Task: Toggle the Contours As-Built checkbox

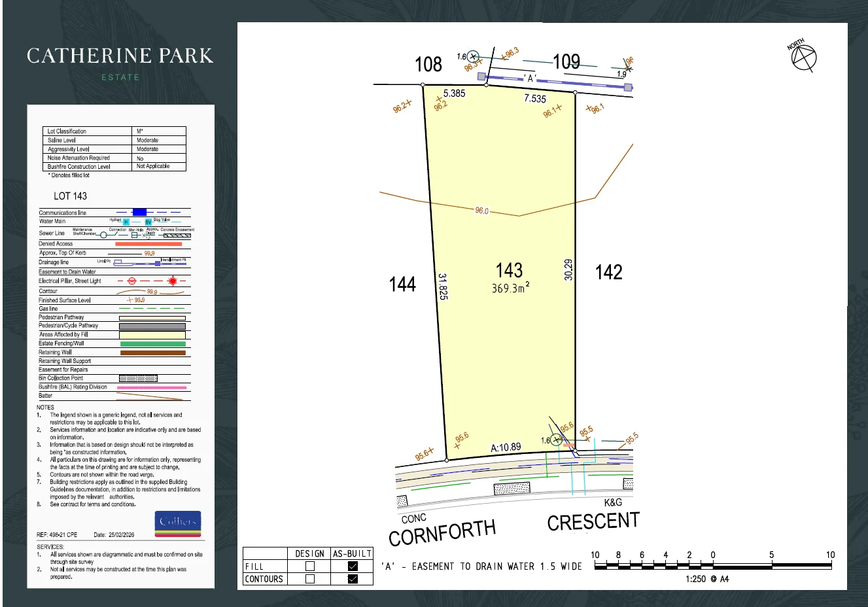Action: (353, 579)
